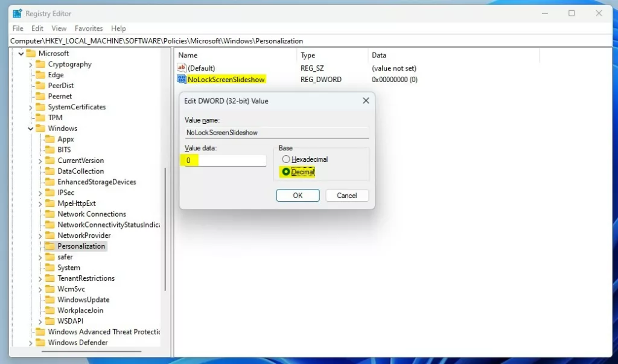Expand the NetworkProvider key
Image resolution: width=618 pixels, height=364 pixels.
(40, 235)
